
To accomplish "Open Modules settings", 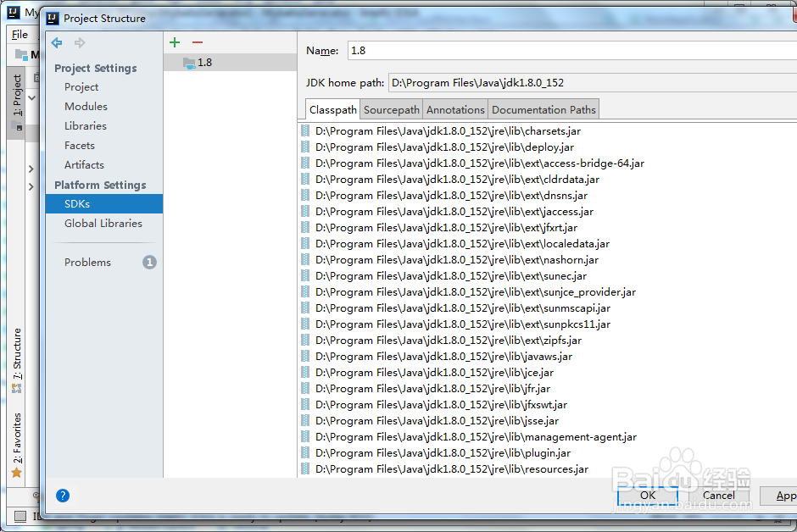I will tap(86, 107).
